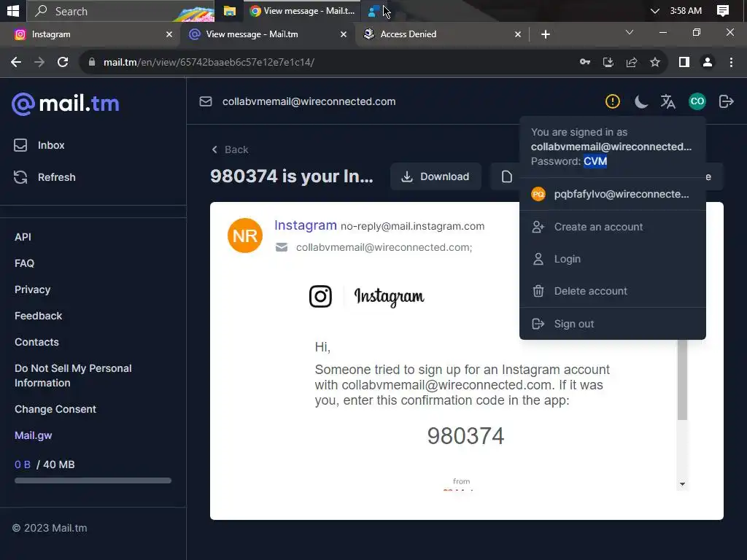Copy the collabvmemail address in header
This screenshot has width=747, height=560.
coord(309,101)
